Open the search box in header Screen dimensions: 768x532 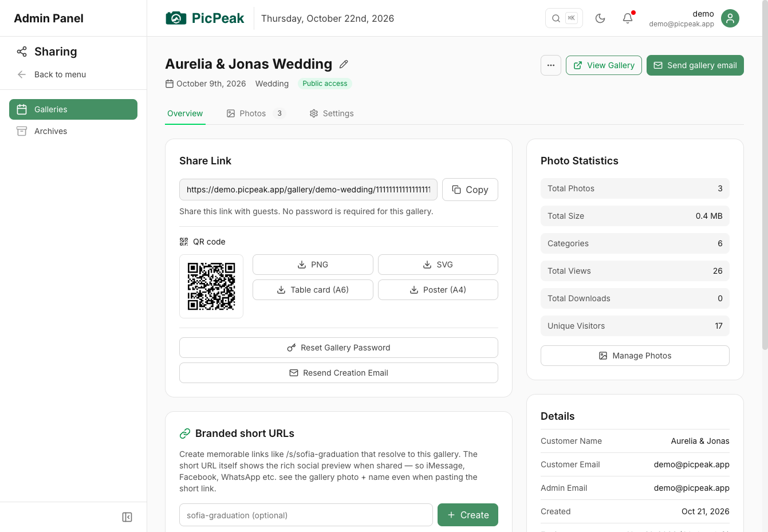(x=564, y=18)
